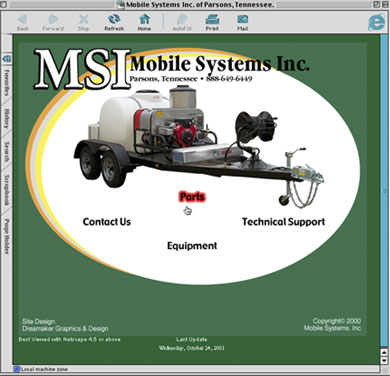Click the phone number 888-649-6449
The image size is (390, 376).
tap(229, 79)
